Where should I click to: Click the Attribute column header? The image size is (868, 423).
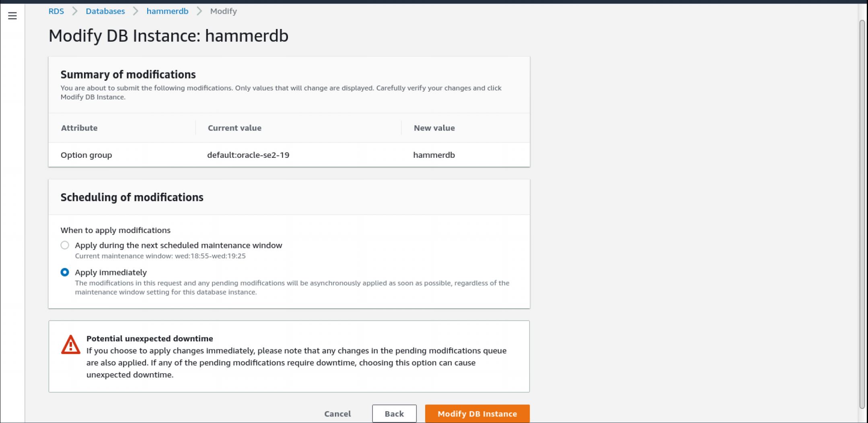click(79, 128)
